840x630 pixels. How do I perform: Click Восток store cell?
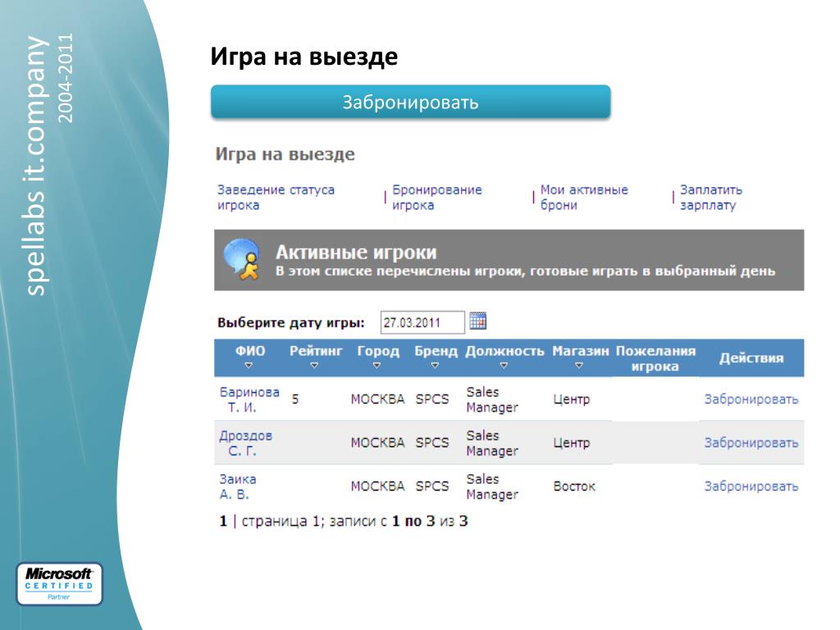click(x=573, y=486)
